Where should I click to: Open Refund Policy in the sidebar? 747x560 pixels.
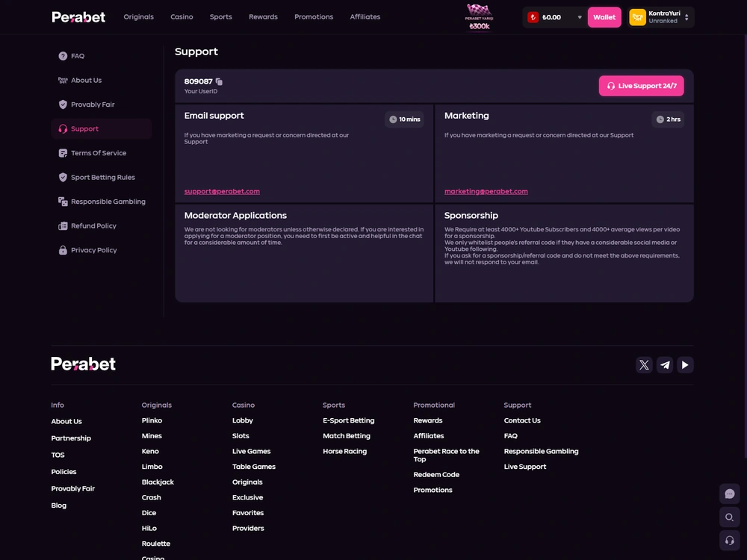click(x=102, y=225)
